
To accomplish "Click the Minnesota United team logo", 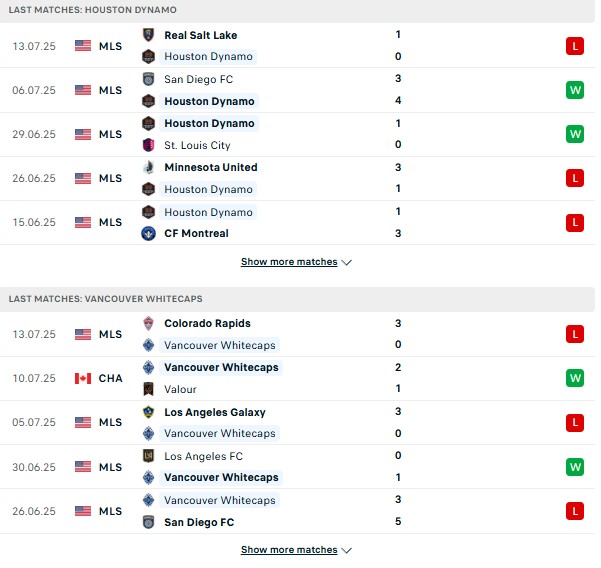I will click(x=148, y=167).
